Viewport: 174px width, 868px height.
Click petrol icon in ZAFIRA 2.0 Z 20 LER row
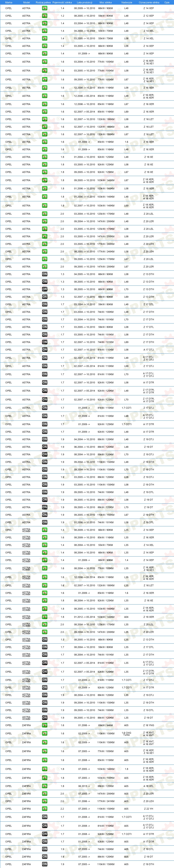pyautogui.click(x=45, y=794)
